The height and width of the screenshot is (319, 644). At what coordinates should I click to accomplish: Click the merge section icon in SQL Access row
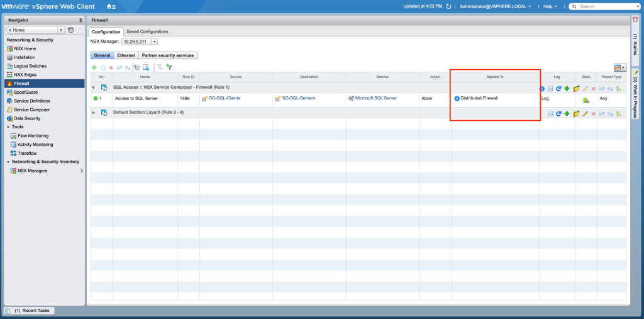coord(618,88)
